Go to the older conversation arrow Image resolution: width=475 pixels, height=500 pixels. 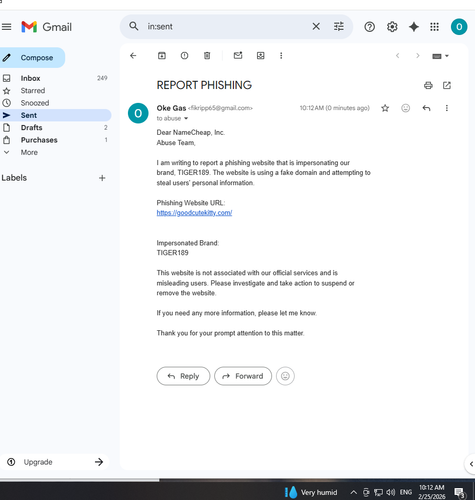(x=417, y=56)
